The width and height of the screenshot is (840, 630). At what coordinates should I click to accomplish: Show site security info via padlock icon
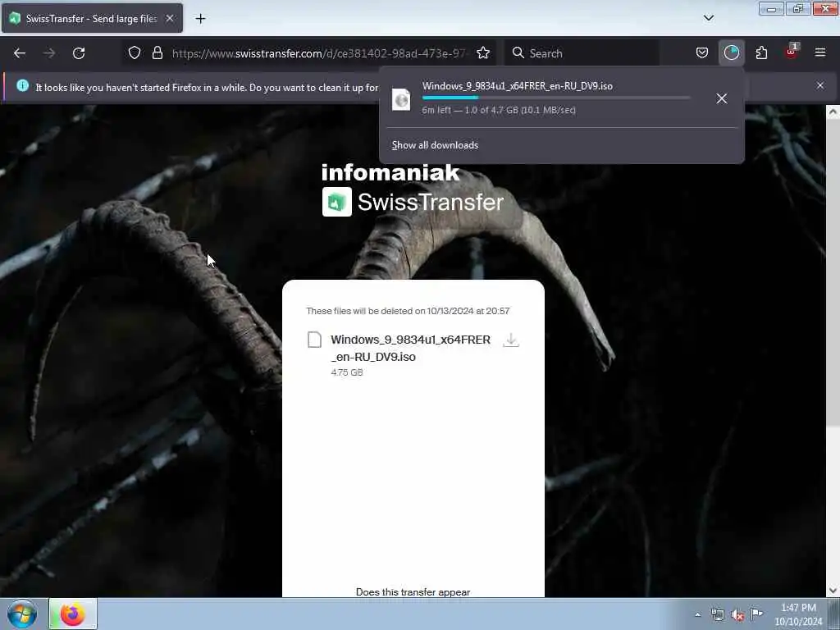(157, 53)
